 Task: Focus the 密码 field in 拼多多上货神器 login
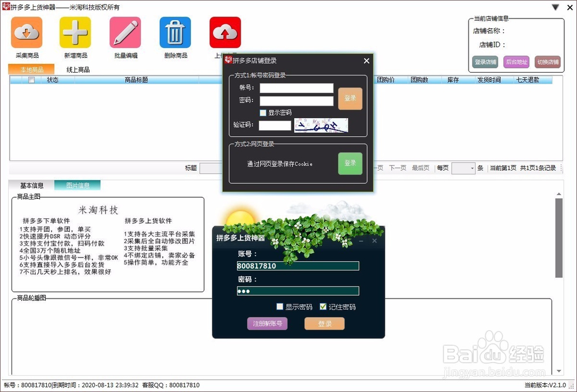(298, 291)
